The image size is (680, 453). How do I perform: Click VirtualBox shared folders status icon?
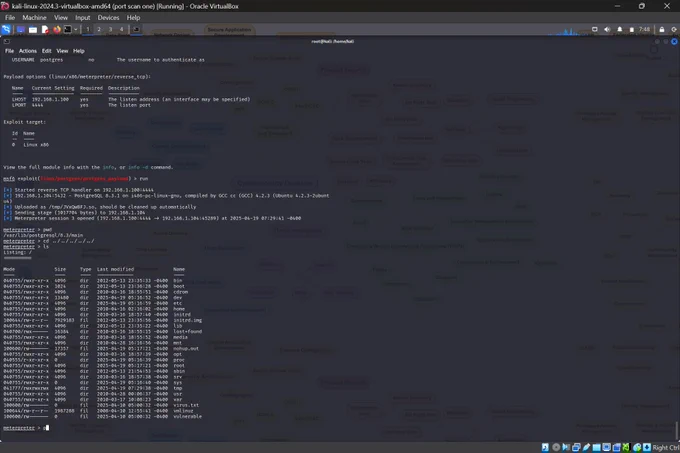[596, 447]
